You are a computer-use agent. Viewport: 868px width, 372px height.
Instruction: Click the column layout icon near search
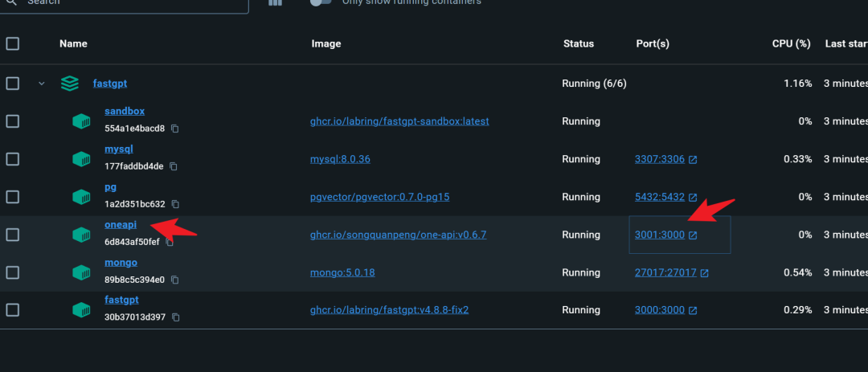275,2
